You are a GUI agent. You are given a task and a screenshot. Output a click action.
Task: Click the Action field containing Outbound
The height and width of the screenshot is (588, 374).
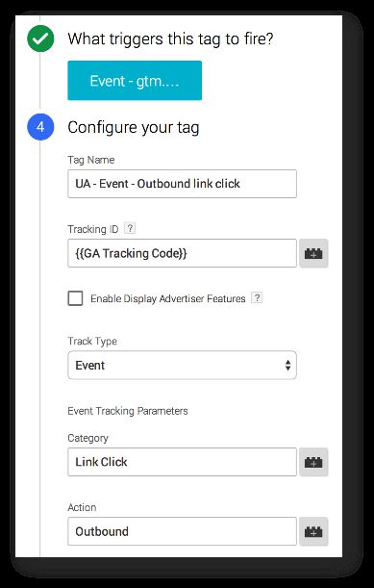[182, 531]
